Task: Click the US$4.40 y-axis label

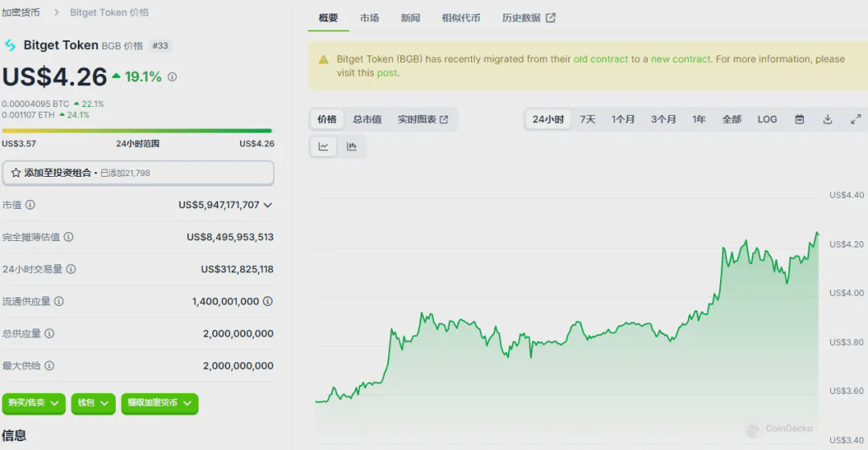Action: 846,194
